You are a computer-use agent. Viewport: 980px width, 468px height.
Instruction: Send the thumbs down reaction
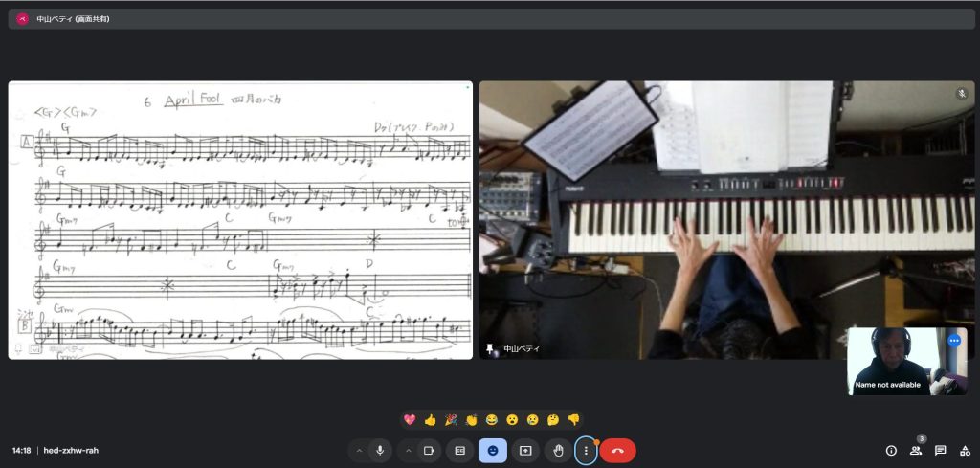(574, 420)
